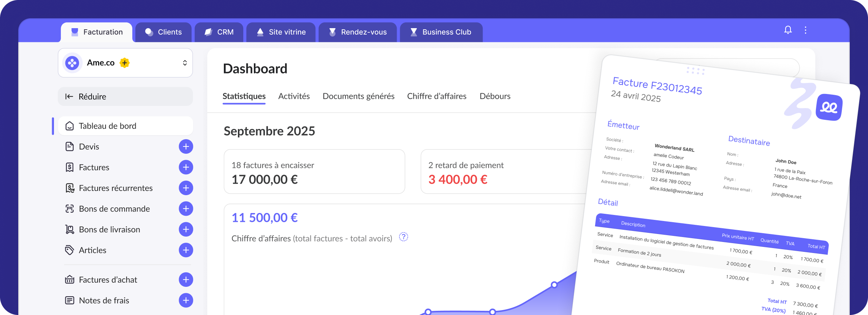This screenshot has height=315, width=868.
Task: Click the help question mark near Chiffre d'affaires
Action: click(403, 237)
